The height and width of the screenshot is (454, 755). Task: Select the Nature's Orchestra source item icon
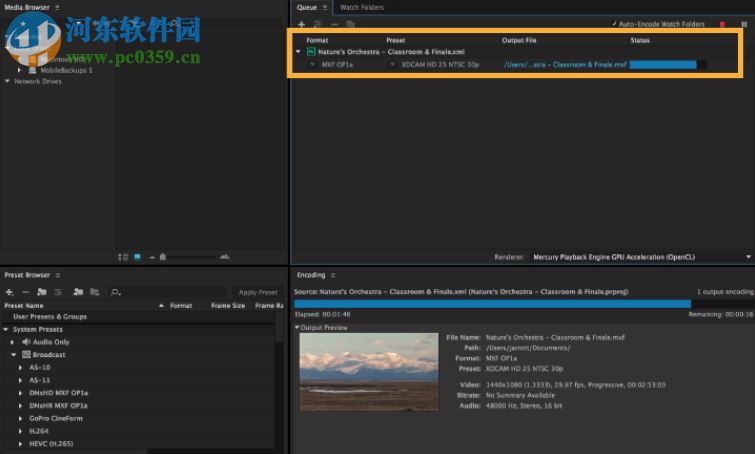[311, 52]
